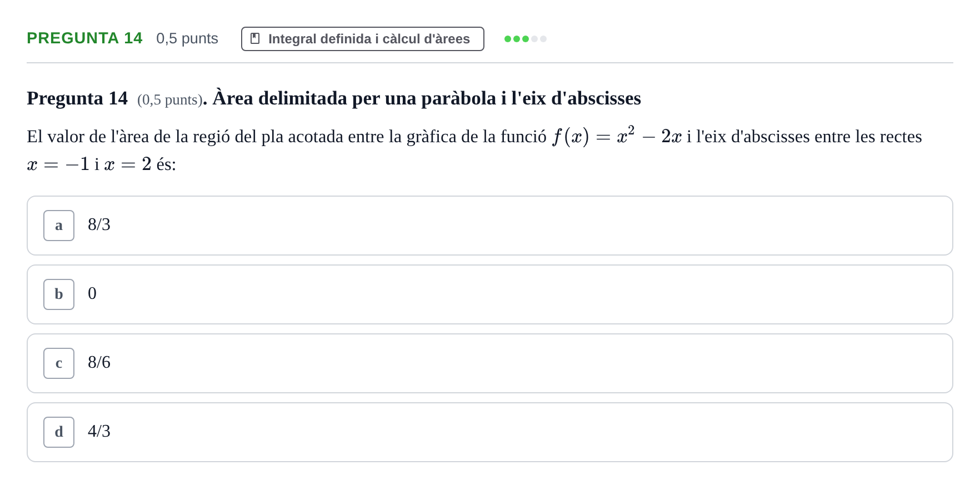The height and width of the screenshot is (490, 980).
Task: Click the book icon in topic tag
Action: pos(255,38)
